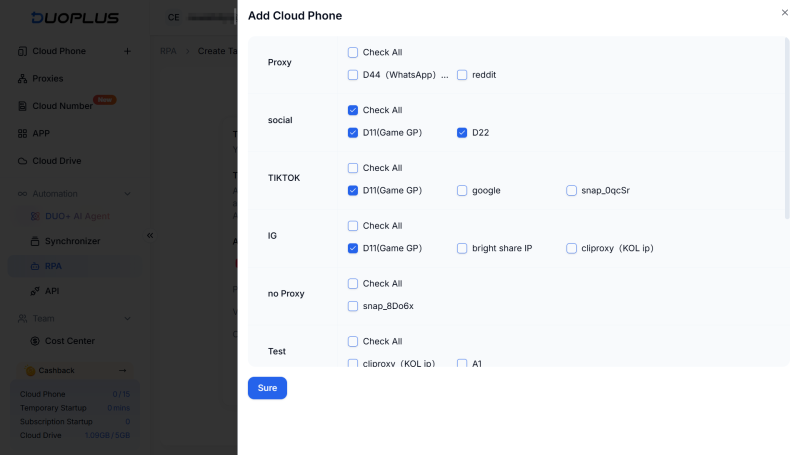
Task: Click the dialog's vertical scrollbar
Action: point(787,129)
